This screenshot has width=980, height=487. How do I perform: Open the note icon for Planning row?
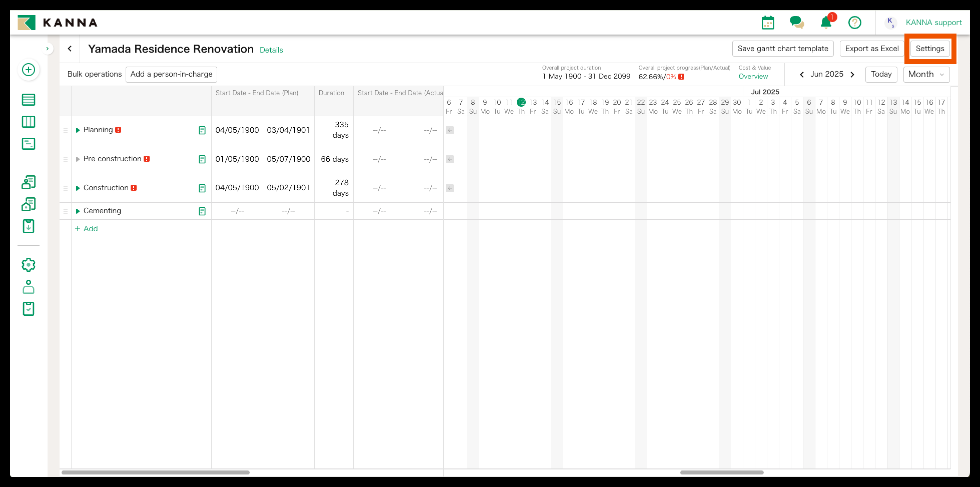tap(202, 130)
